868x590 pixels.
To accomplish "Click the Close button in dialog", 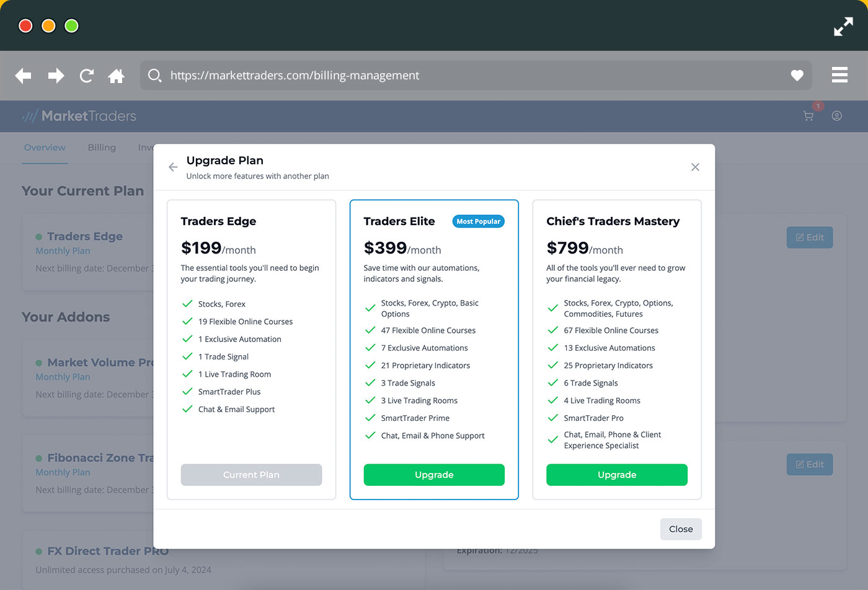I will click(681, 529).
